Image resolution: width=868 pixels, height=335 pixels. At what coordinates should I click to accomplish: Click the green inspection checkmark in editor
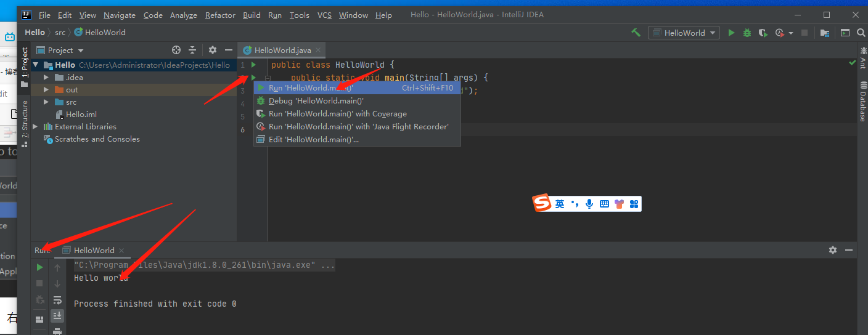(852, 63)
